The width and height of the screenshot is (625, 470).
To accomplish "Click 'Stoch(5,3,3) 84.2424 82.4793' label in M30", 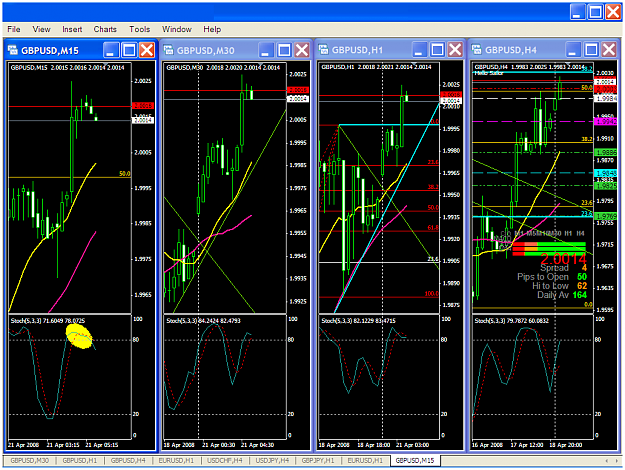I will tap(203, 321).
